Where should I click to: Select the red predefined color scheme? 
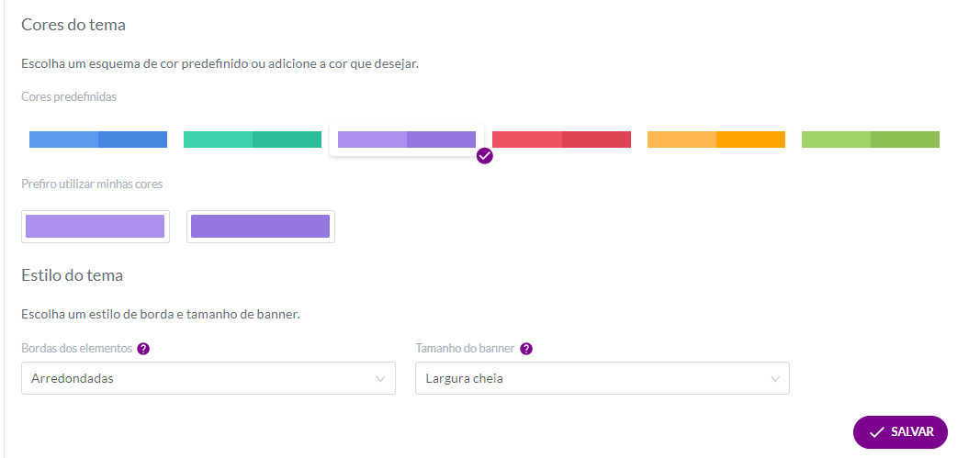pyautogui.click(x=561, y=140)
